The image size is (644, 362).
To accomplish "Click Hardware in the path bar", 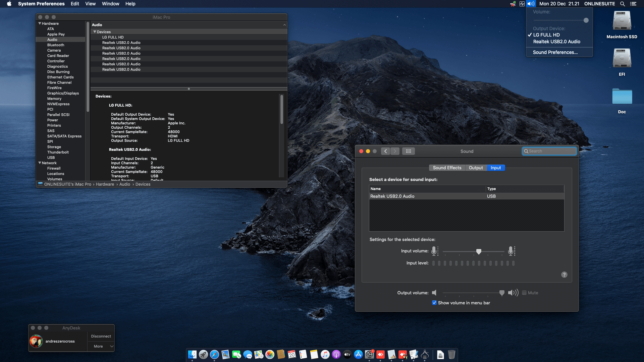I will tap(105, 184).
